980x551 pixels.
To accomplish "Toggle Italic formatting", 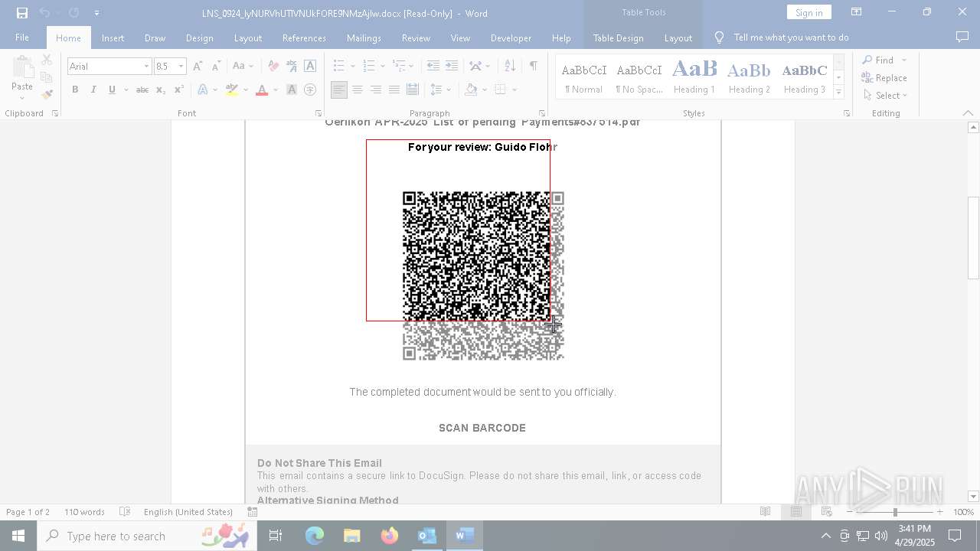I will pos(93,90).
